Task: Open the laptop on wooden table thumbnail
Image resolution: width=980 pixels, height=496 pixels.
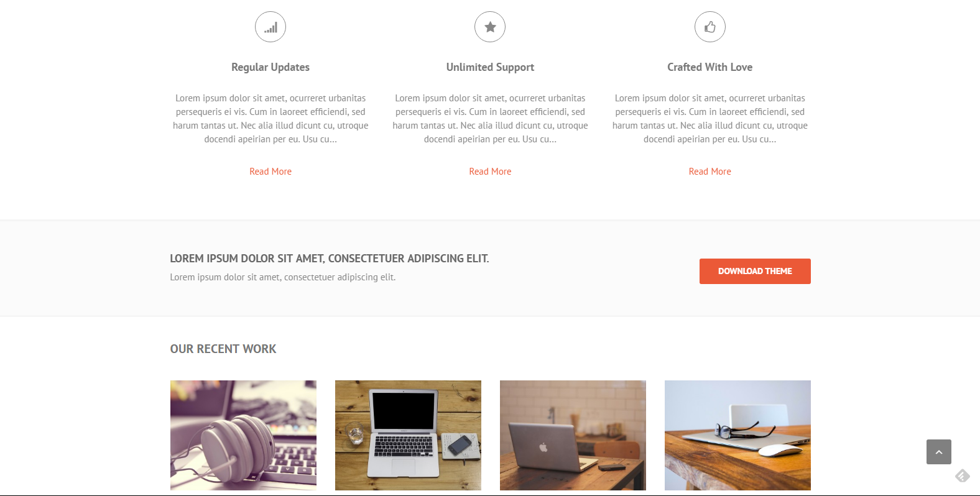Action: click(x=408, y=435)
